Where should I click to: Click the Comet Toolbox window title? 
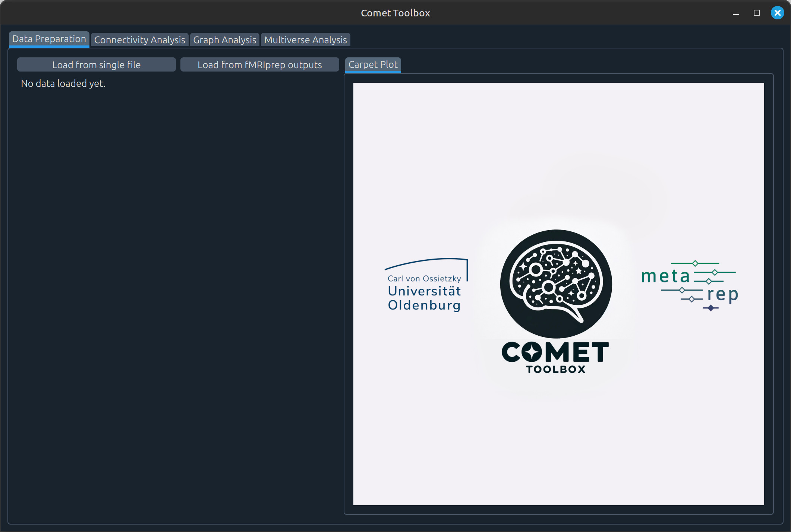395,13
